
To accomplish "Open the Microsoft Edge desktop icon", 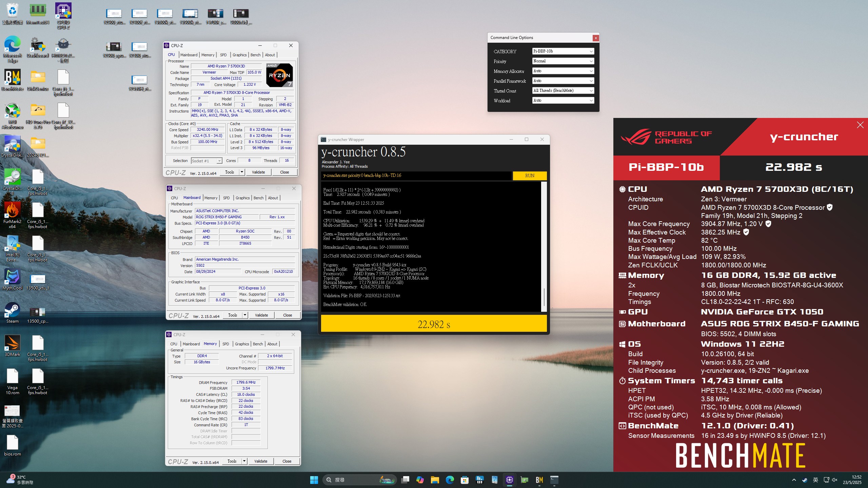I will pos(13,49).
